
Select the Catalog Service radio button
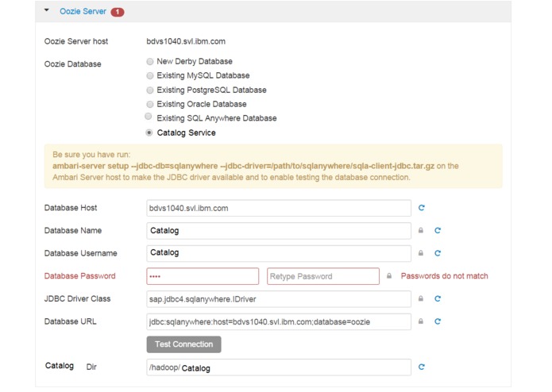[x=149, y=133]
